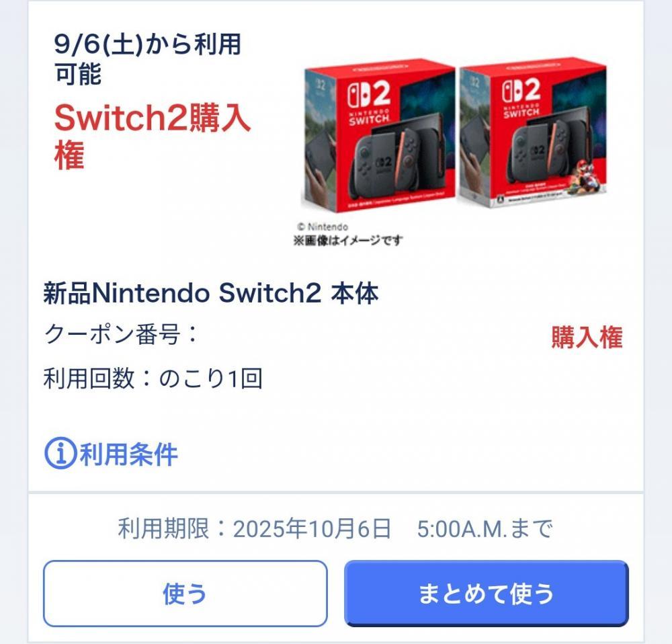The height and width of the screenshot is (644, 672).
Task: Tap the 使う button
Action: tap(185, 594)
